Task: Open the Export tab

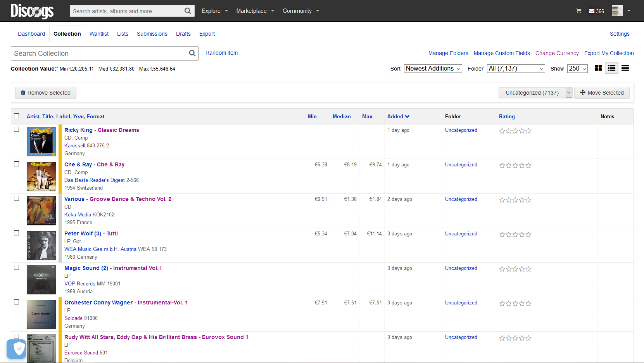Action: [207, 34]
